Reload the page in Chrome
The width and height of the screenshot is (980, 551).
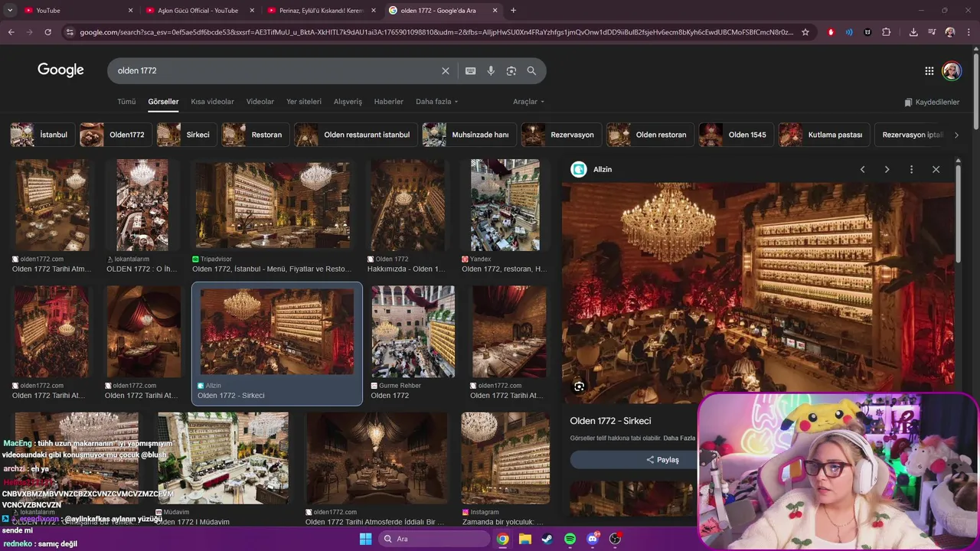tap(47, 32)
